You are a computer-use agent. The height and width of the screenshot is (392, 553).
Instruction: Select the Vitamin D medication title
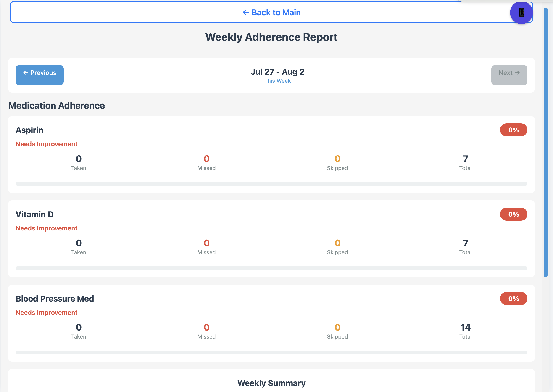pyautogui.click(x=34, y=214)
